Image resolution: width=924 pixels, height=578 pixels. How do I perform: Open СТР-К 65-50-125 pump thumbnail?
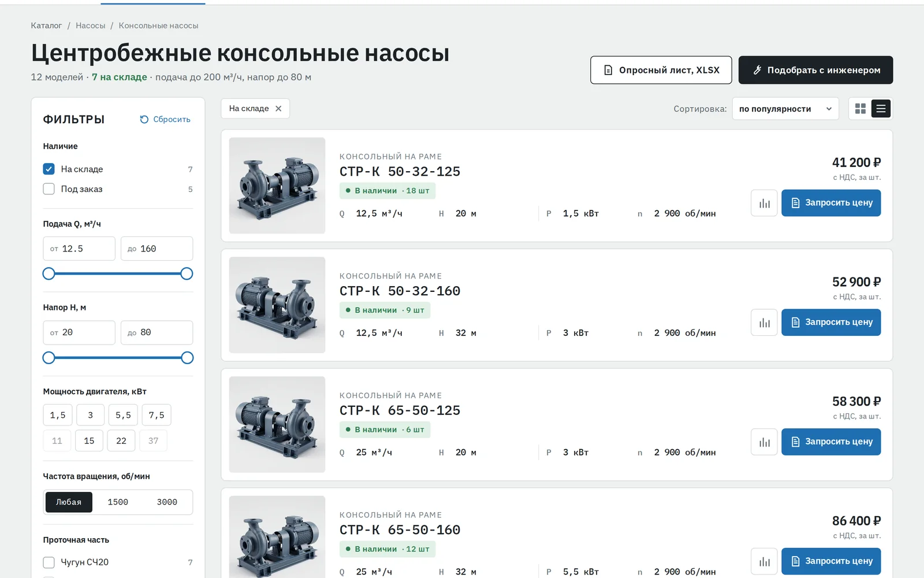click(277, 424)
